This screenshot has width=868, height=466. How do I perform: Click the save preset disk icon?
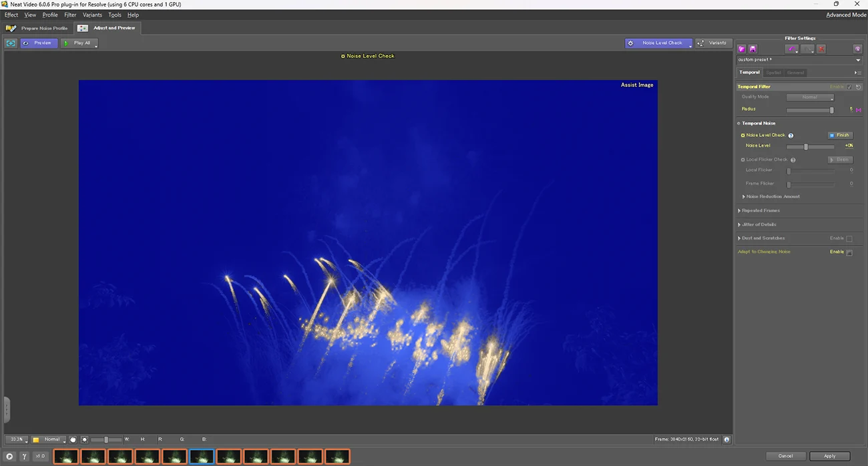[x=752, y=49]
